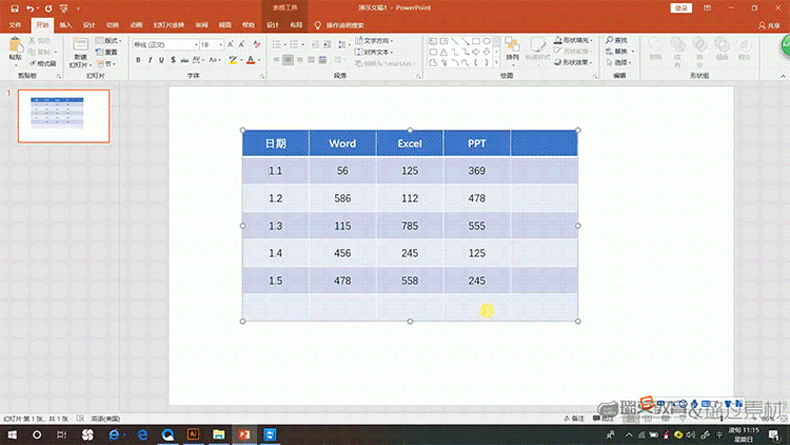Switch to the Animations tab
Viewport: 790px width, 445px height.
[x=136, y=25]
